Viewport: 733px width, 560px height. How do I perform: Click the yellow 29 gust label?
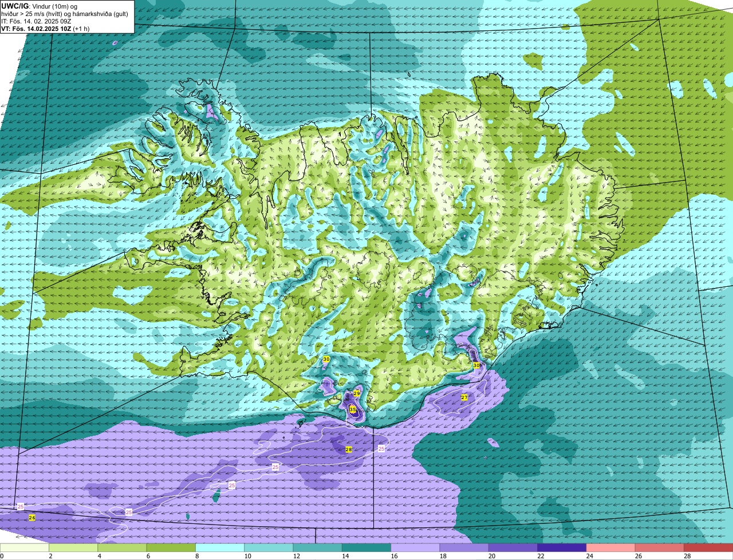tap(357, 393)
